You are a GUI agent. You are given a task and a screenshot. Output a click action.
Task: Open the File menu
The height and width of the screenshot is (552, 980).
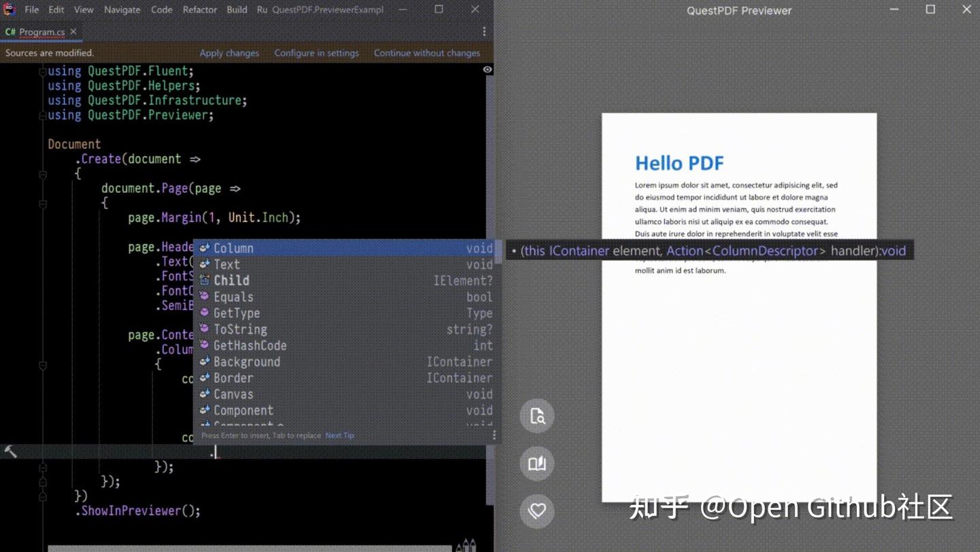(x=32, y=10)
